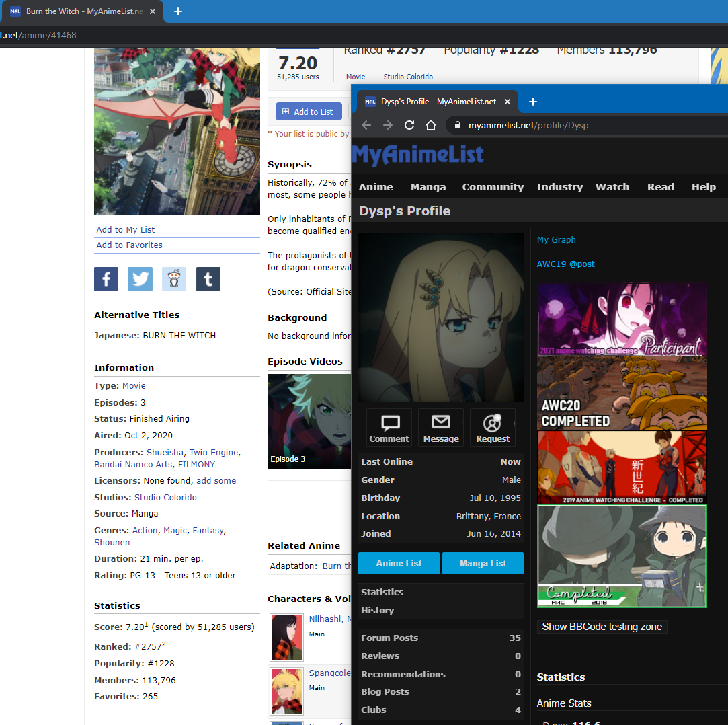728x725 pixels.
Task: Click the Tumblr share icon
Action: (208, 279)
